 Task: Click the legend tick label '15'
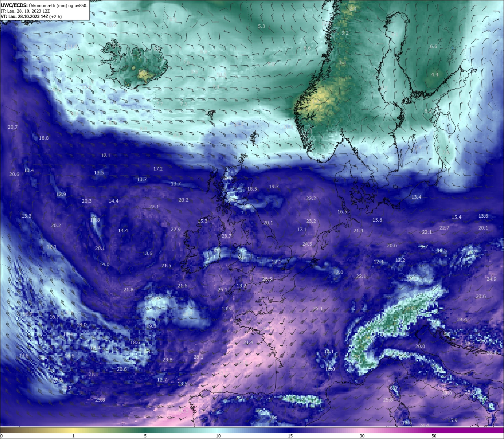[290, 436]
